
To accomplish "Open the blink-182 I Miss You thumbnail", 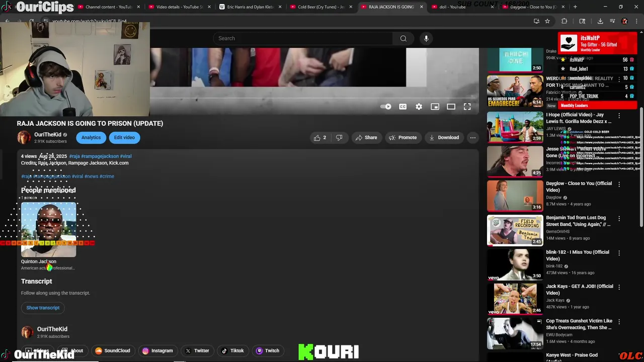I will pyautogui.click(x=515, y=264).
